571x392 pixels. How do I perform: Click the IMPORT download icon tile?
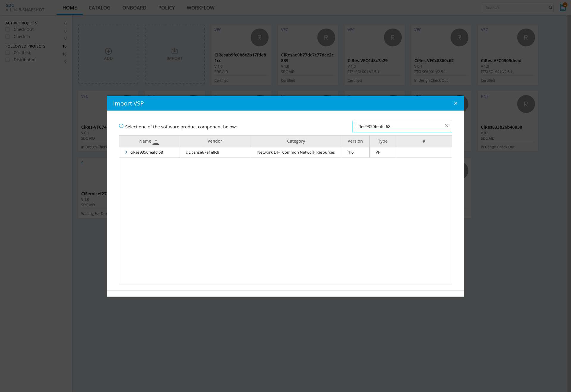(x=175, y=51)
